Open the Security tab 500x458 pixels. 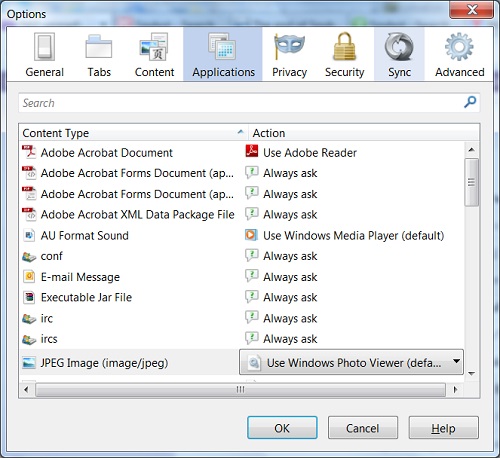point(345,55)
